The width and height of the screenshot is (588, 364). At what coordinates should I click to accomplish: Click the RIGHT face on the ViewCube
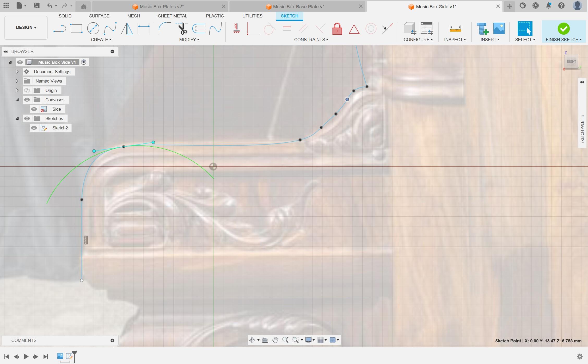point(571,62)
